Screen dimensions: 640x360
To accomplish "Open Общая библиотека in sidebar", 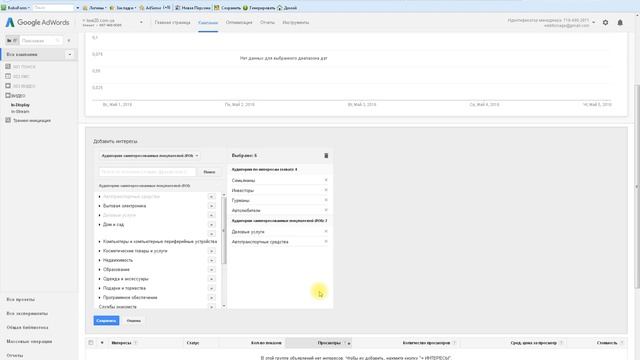I will [27, 327].
